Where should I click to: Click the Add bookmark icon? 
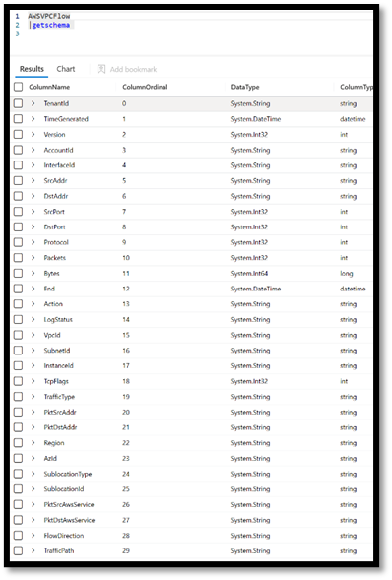[101, 69]
